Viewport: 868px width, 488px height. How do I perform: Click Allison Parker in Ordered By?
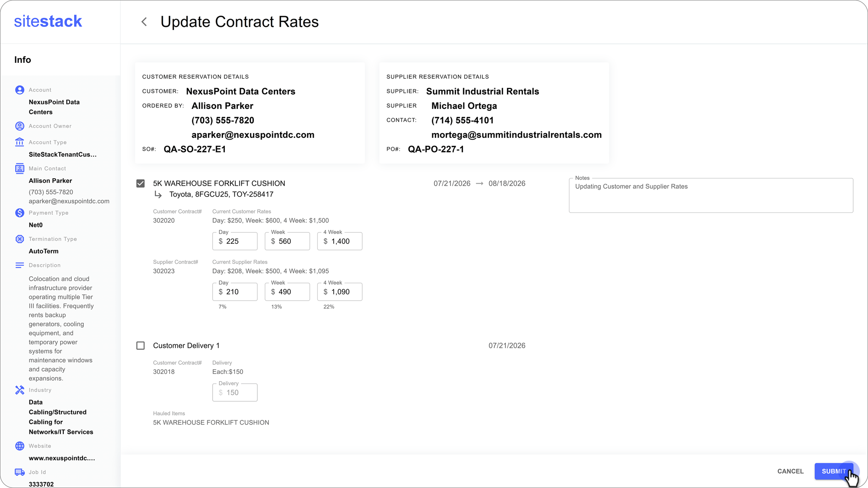click(222, 106)
